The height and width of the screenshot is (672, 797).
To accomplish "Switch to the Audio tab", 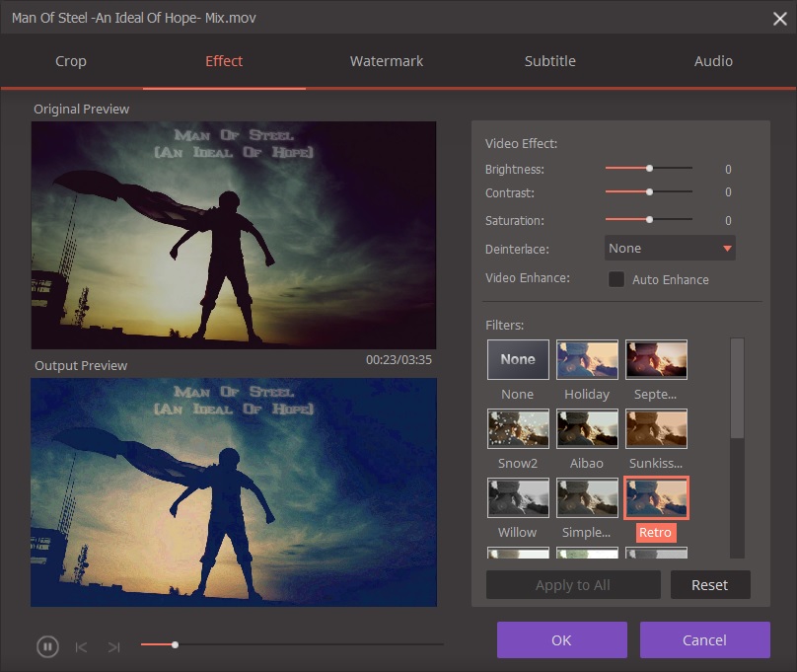I will (713, 61).
